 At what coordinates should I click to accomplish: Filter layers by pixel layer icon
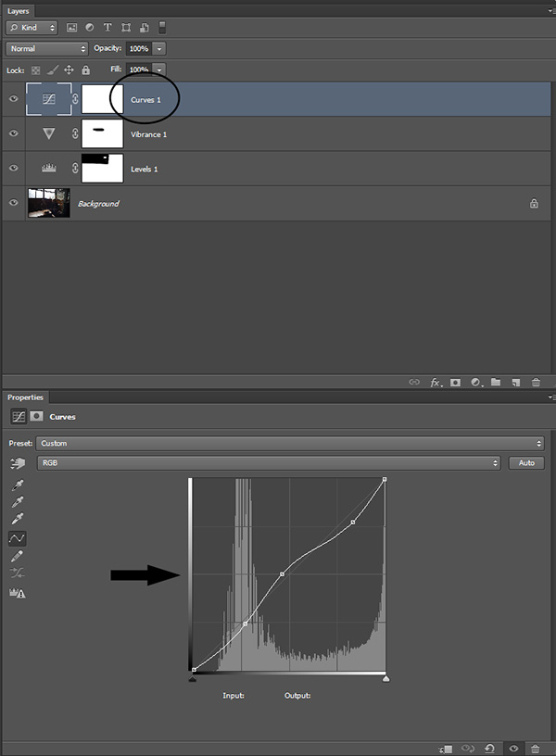click(x=72, y=28)
